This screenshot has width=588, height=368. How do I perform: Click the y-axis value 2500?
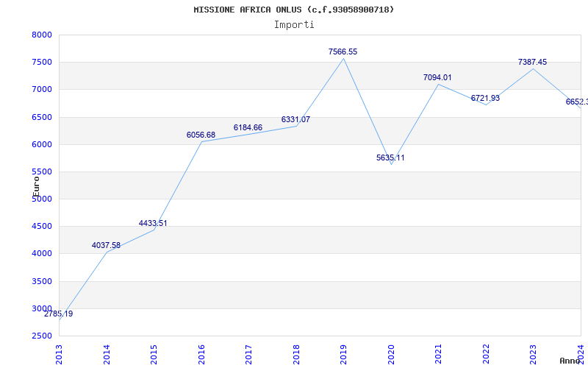pos(42,336)
